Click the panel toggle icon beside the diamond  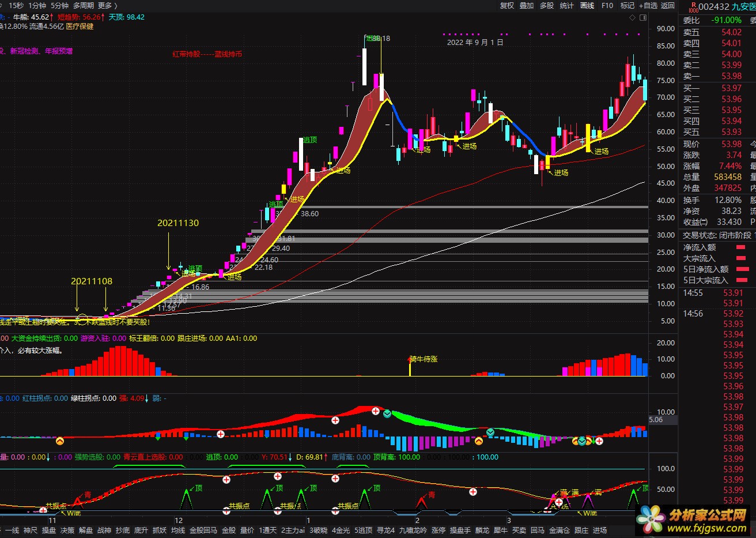tap(643, 17)
